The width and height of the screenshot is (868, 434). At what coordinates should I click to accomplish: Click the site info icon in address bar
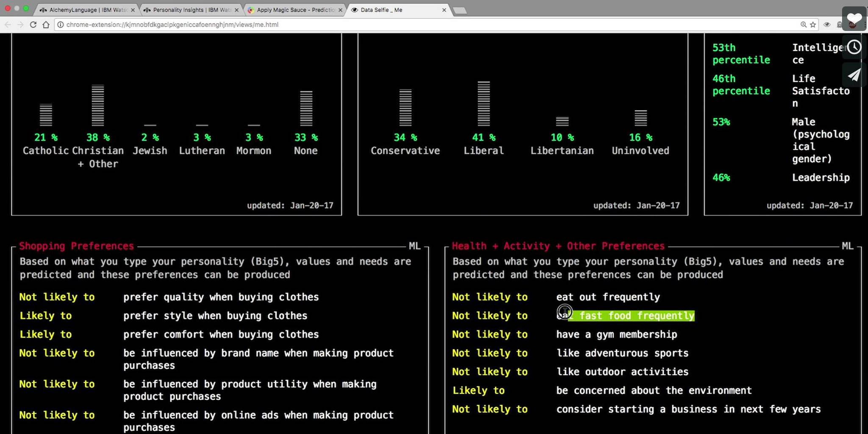61,25
